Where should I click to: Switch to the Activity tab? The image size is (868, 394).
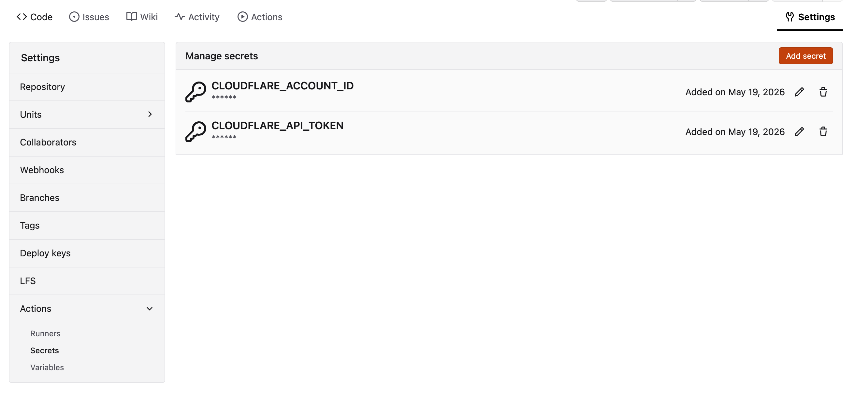(197, 17)
